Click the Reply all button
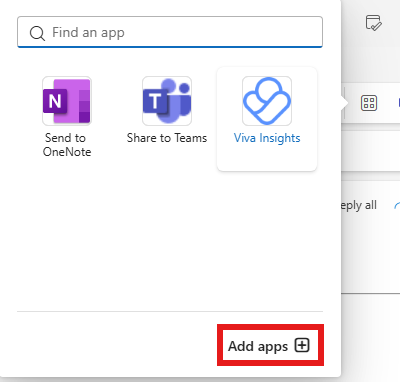 click(359, 205)
